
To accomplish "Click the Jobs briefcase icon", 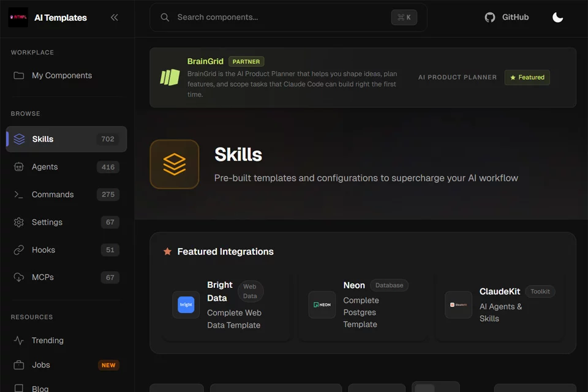I will click(x=19, y=365).
